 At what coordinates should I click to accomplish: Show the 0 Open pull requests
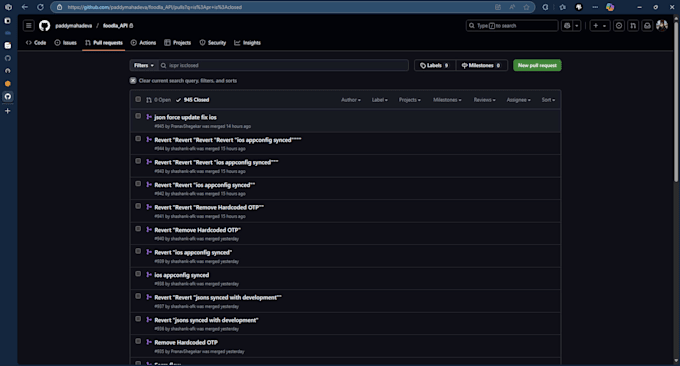pos(158,100)
